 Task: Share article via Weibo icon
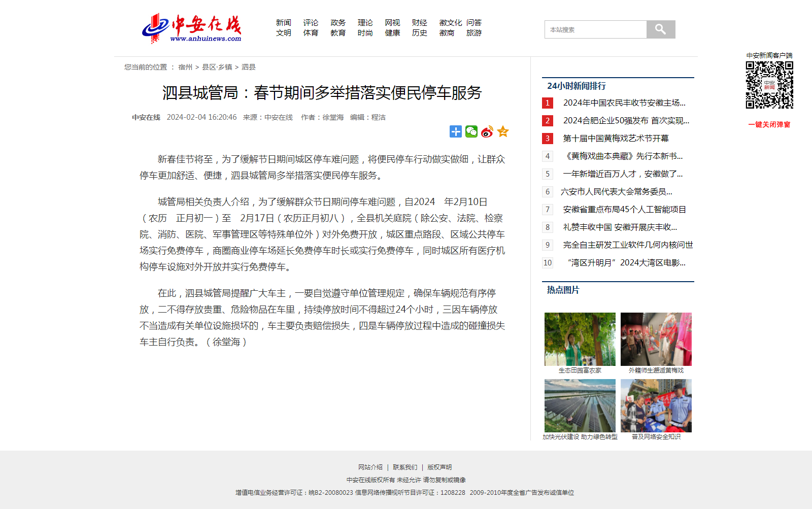pos(487,131)
